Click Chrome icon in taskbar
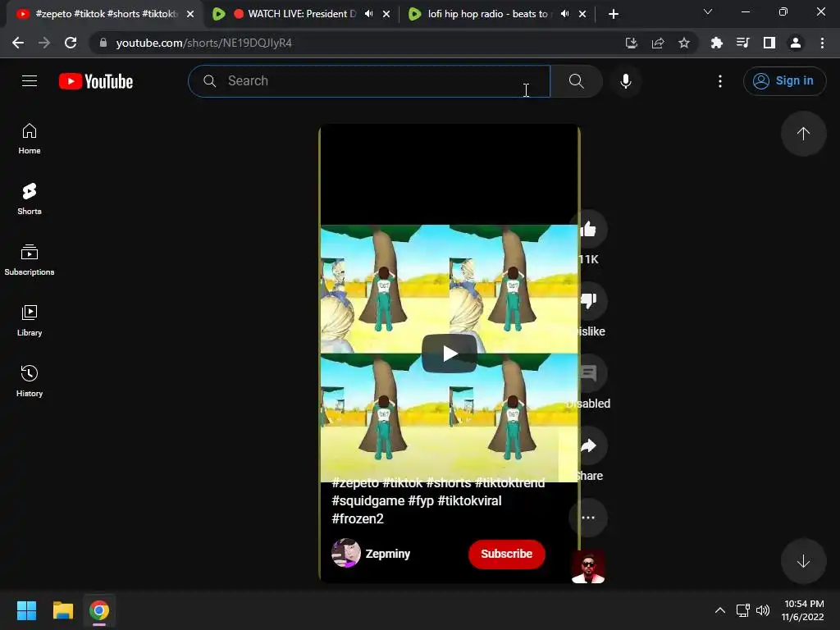840x630 pixels. pos(99,610)
